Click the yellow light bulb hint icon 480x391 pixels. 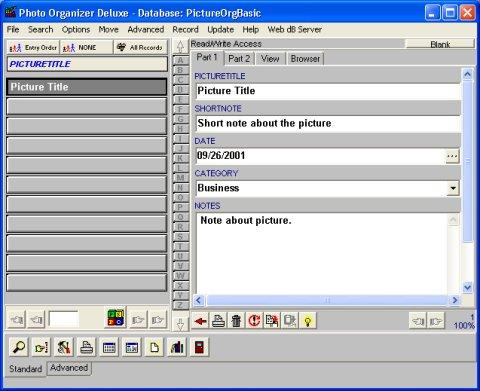[x=308, y=321]
